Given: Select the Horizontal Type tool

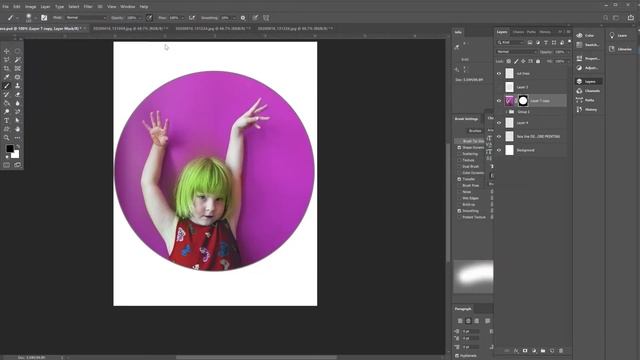Looking at the screenshot, I should click(x=7, y=120).
